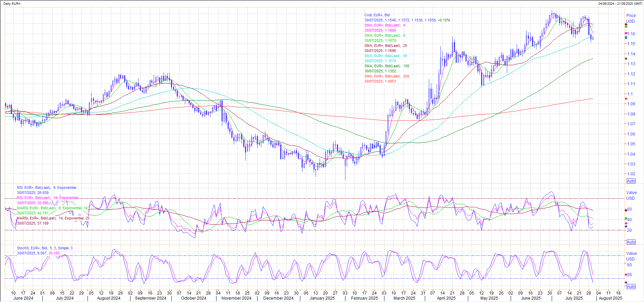Image resolution: width=644 pixels, height=302 pixels.
Task: Click the 'Cndl, EUR=, Bid' legend label
Action: (377, 15)
